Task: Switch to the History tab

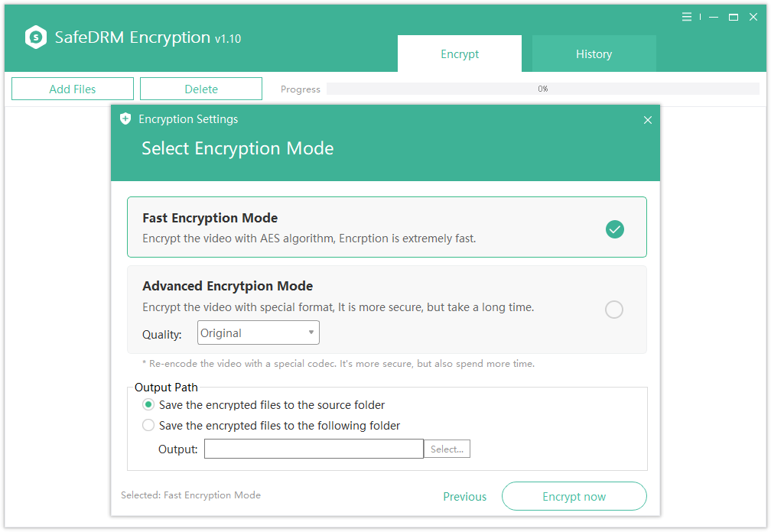Action: [x=594, y=54]
